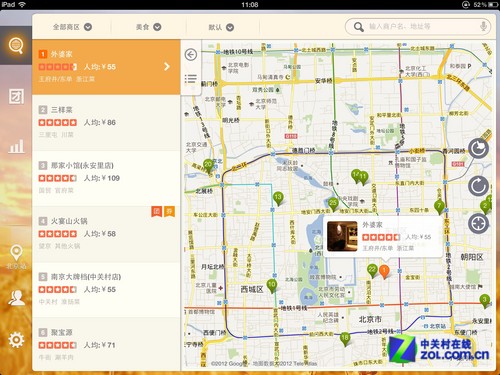Select green map pin number 11
This screenshot has width=500, height=375.
coord(363,178)
